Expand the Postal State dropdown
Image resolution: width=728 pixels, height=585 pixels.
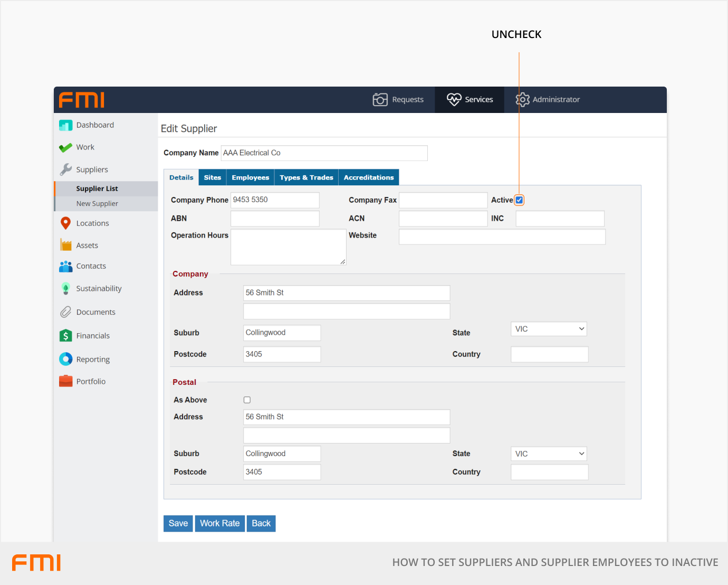(549, 454)
